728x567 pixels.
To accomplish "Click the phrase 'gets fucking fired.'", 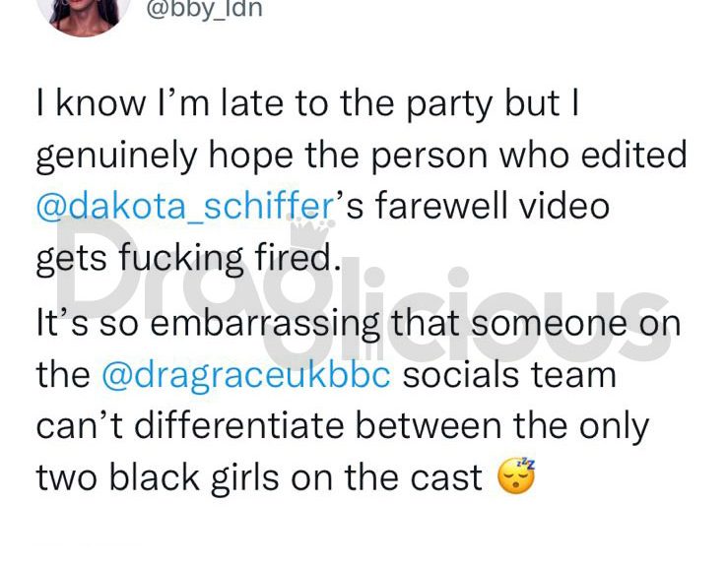I will coord(188,259).
